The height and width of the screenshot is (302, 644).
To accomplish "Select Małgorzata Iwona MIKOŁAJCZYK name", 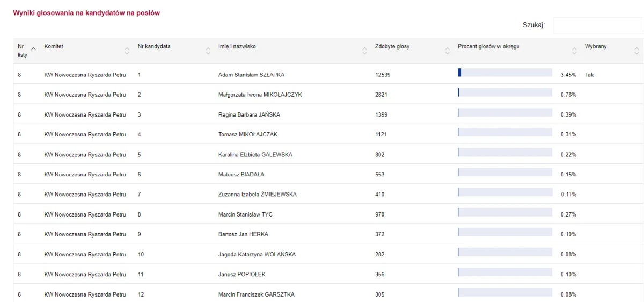I will pos(260,95).
